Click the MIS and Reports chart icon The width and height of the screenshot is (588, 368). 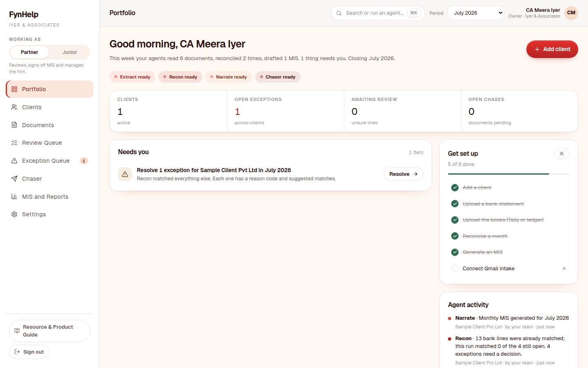point(14,197)
